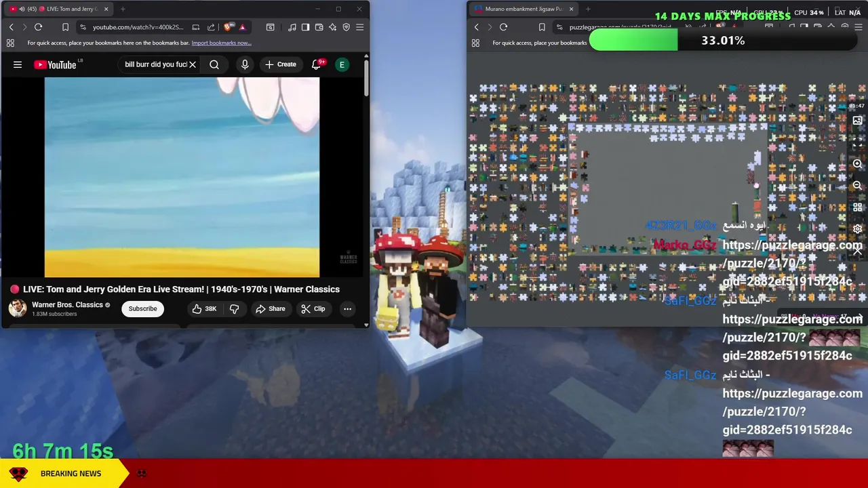868x488 pixels.
Task: Open Warner Bros. Classics channel name link
Action: pos(67,305)
